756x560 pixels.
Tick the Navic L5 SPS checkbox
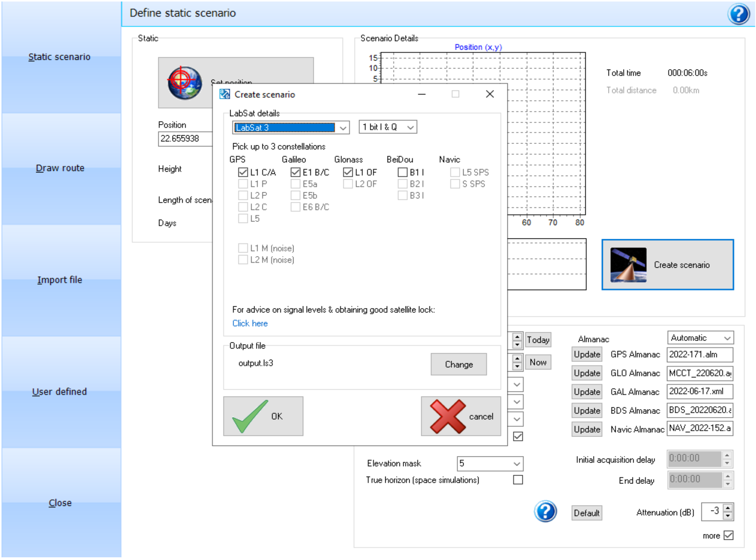(x=455, y=172)
